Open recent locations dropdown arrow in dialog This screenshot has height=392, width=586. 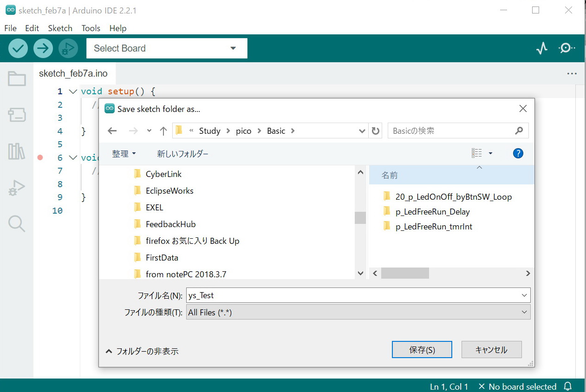point(149,131)
